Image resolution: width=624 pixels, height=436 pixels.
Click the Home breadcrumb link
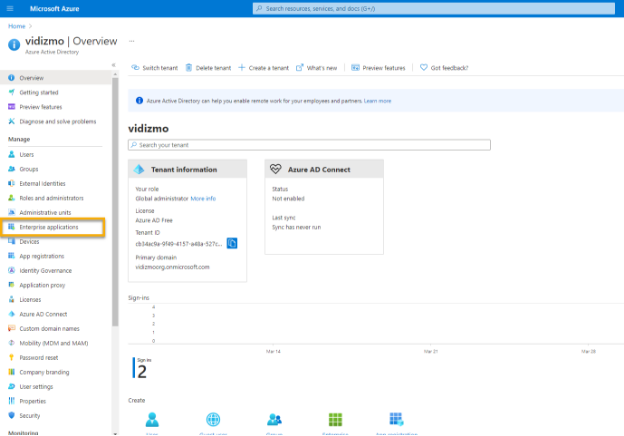click(x=16, y=25)
